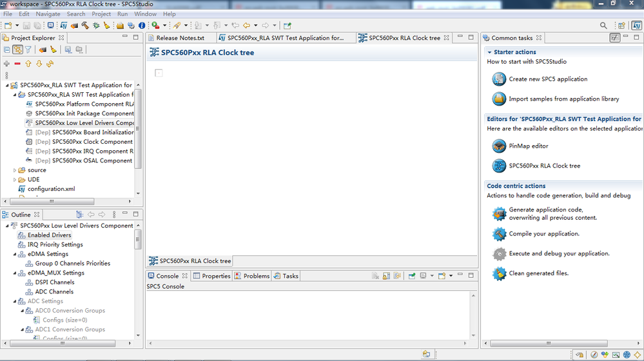Screen dimensions: 644x361
Task: Collapse the SPC560Pxx_RLA SWT Test Application project node
Action: pyautogui.click(x=7, y=86)
